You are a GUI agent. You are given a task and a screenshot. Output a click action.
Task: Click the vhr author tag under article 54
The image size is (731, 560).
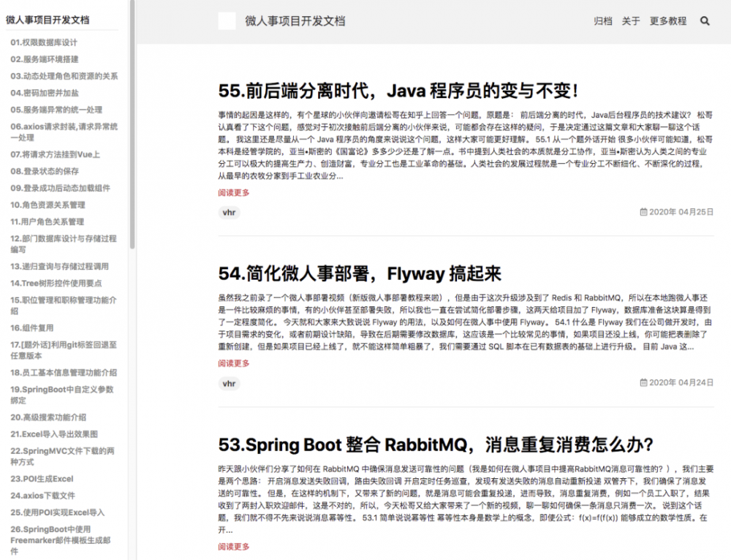pos(229,384)
